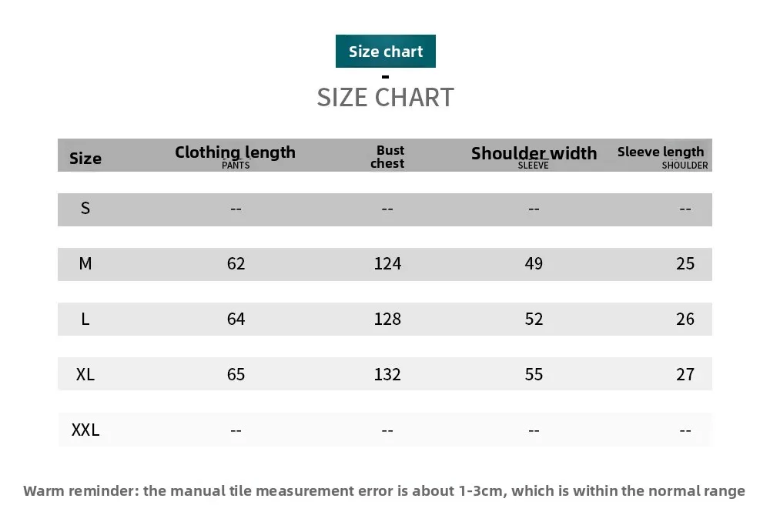Image resolution: width=770 pixels, height=532 pixels.
Task: Click shoulder width value 55 for XL
Action: (x=534, y=374)
